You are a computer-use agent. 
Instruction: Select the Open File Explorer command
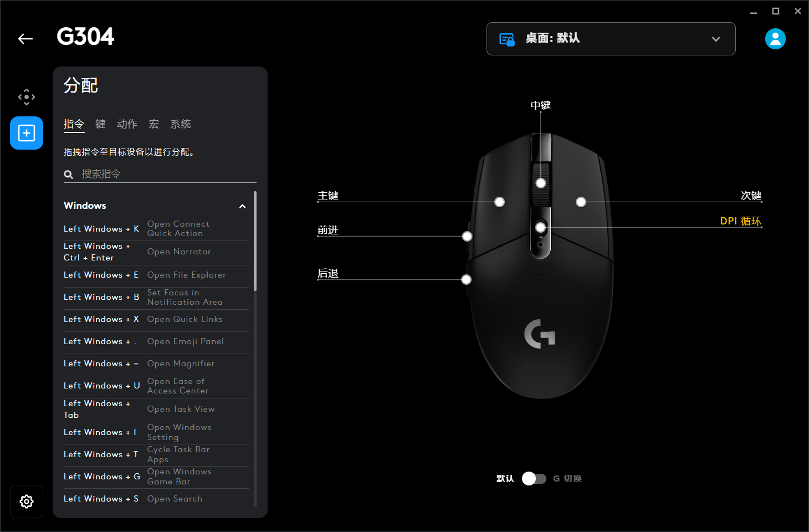157,275
